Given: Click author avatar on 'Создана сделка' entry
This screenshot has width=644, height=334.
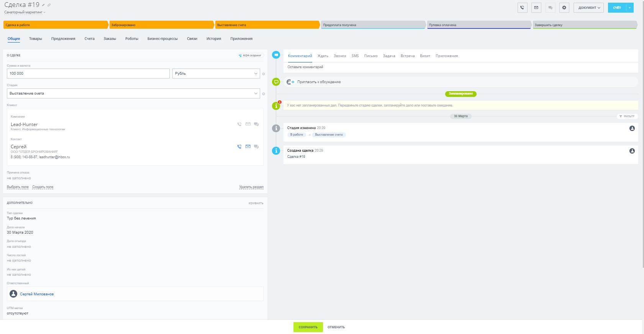Looking at the screenshot, I should coord(632,151).
